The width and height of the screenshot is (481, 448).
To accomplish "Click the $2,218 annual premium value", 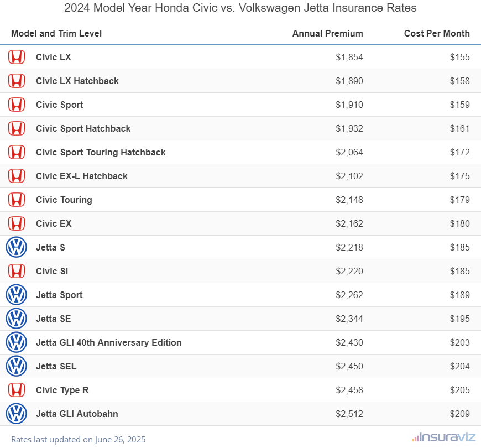I will 349,247.
